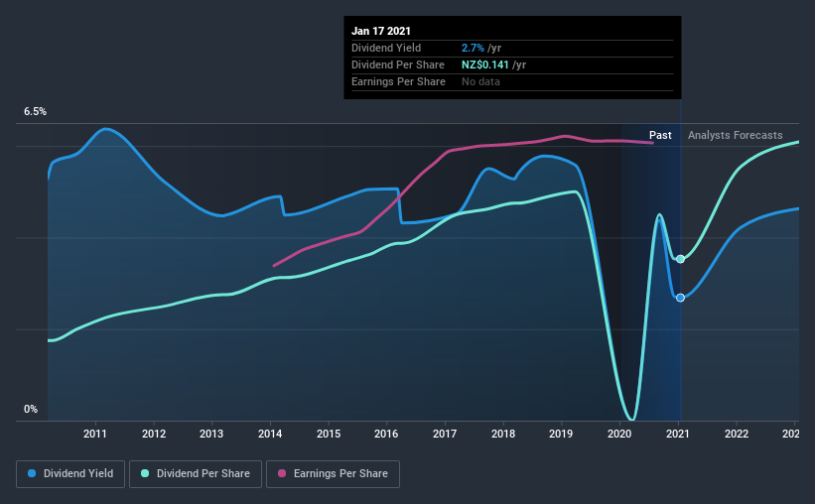Click the 2018 x-axis year label

(503, 434)
